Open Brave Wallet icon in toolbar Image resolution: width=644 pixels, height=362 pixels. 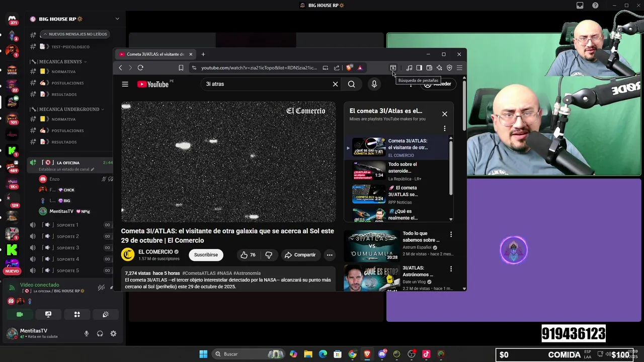coord(429,68)
